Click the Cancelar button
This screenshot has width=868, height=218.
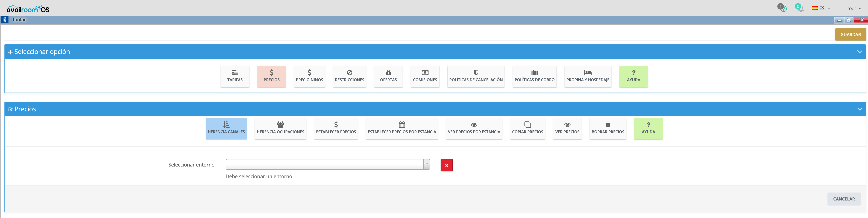pyautogui.click(x=843, y=199)
